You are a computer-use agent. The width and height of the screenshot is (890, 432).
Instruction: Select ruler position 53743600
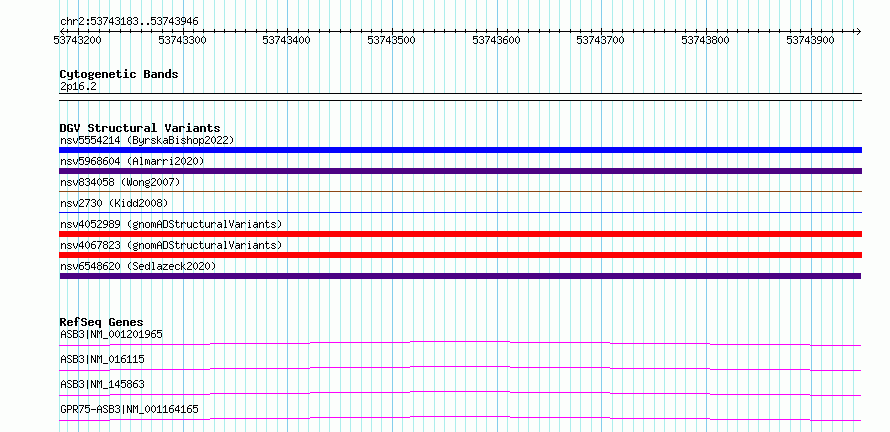497,40
